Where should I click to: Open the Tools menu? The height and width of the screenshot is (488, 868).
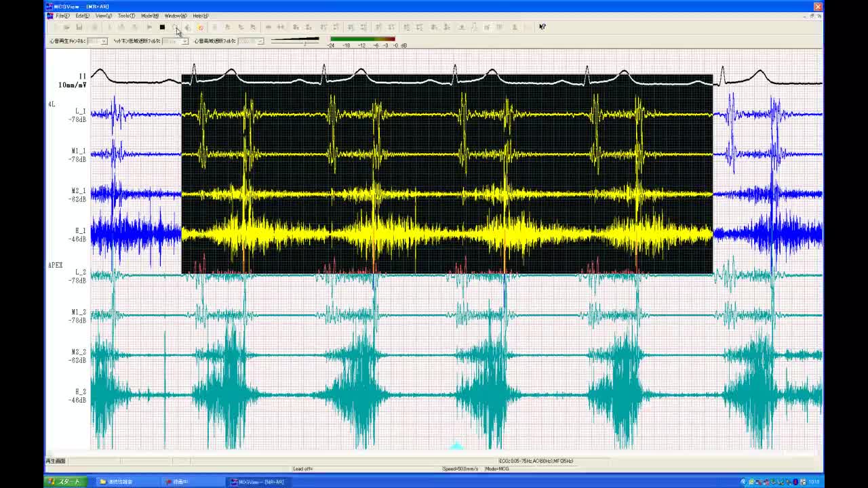[x=125, y=16]
